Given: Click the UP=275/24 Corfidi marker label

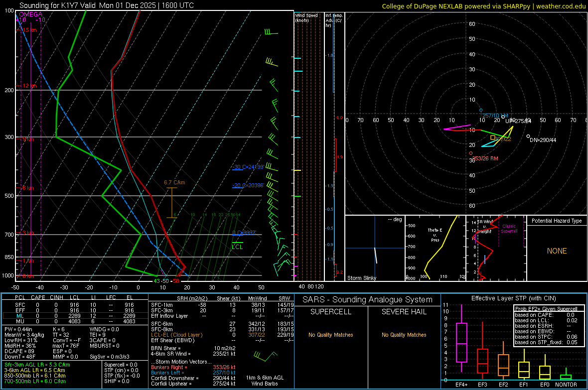Looking at the screenshot, I should [x=518, y=121].
